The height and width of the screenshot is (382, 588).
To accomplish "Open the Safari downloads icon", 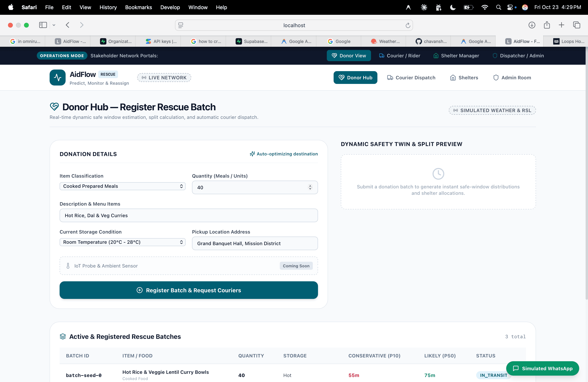I will point(532,25).
